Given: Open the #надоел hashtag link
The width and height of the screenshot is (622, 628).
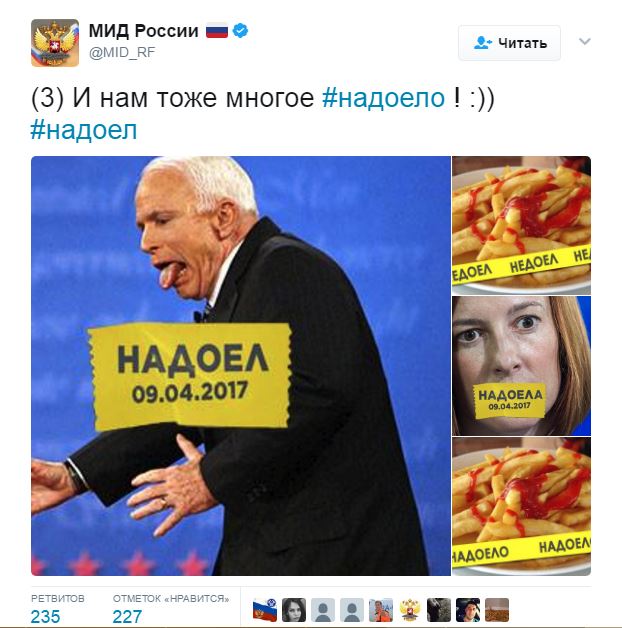Looking at the screenshot, I should pos(84,130).
